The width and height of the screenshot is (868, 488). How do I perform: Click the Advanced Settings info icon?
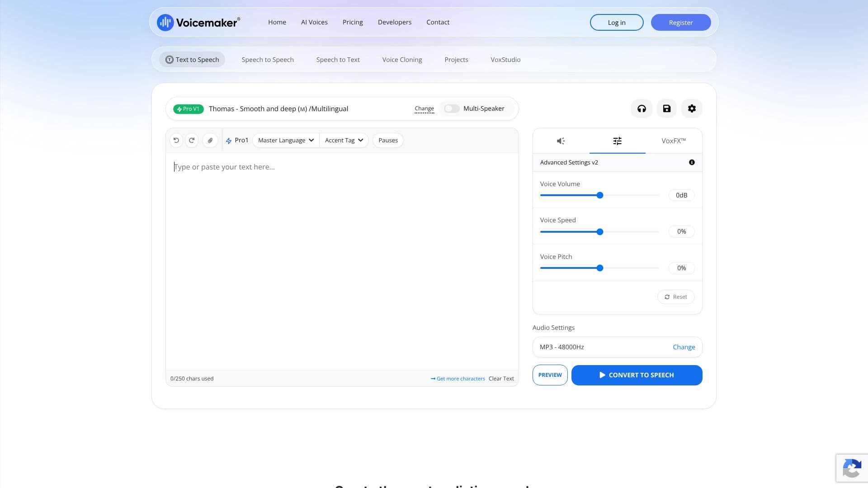692,162
